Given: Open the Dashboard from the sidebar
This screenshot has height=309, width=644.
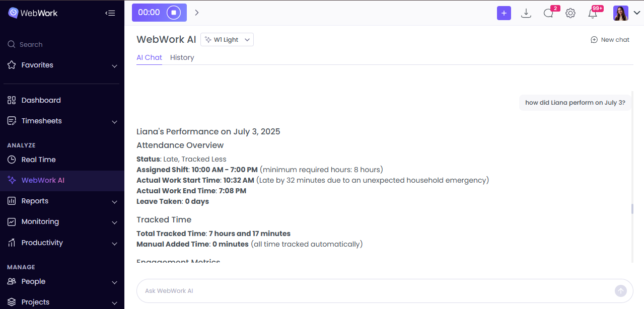Looking at the screenshot, I should tap(40, 100).
